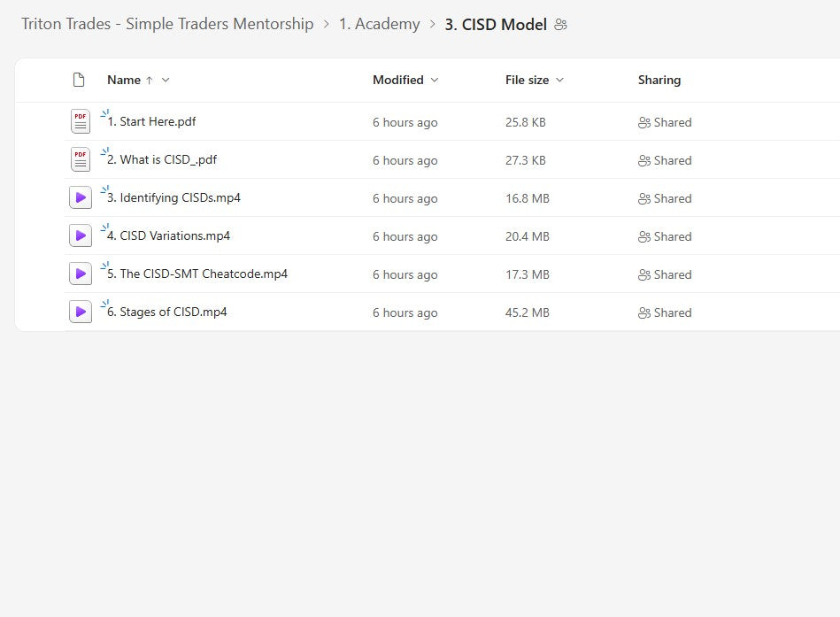The width and height of the screenshot is (840, 617).
Task: Click the video icon for Identifying CISDs.mp4
Action: (x=81, y=198)
